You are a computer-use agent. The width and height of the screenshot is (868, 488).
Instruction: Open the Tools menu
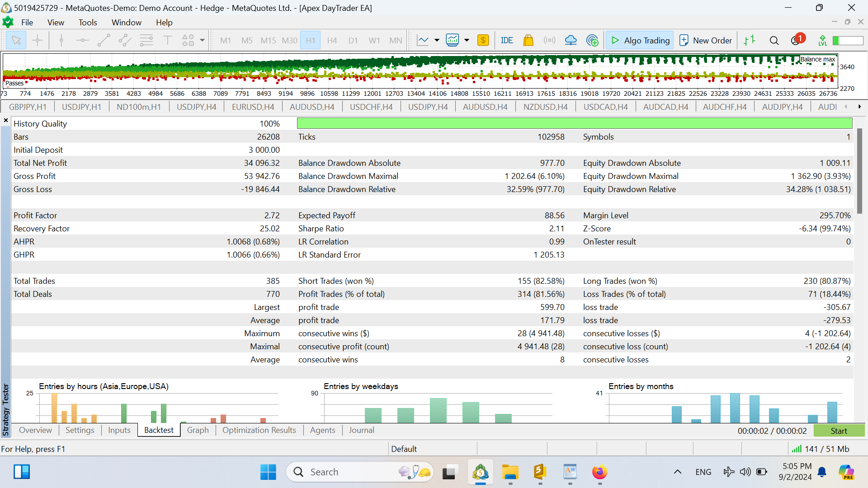[x=87, y=22]
